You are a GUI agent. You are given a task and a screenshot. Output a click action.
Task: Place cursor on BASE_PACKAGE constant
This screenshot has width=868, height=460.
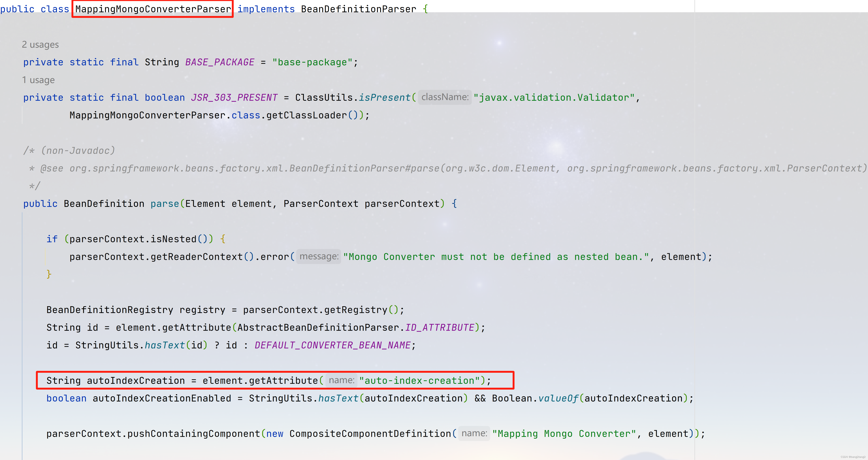pyautogui.click(x=220, y=62)
